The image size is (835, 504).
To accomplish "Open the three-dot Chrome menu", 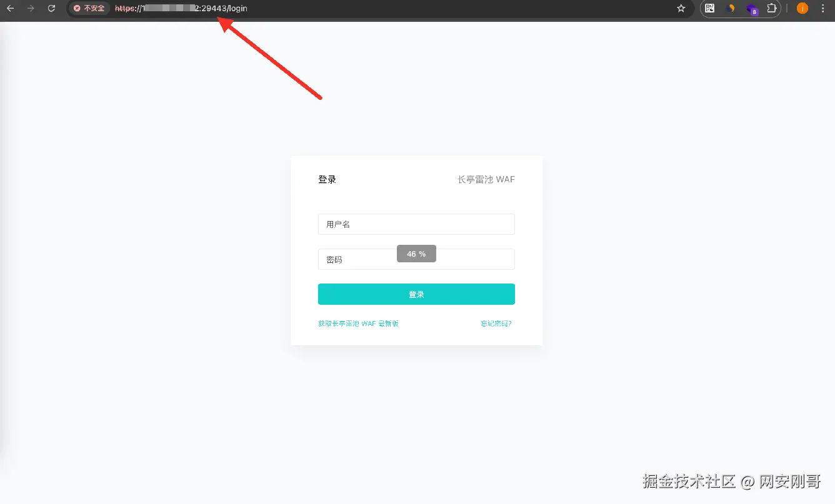I will point(822,9).
